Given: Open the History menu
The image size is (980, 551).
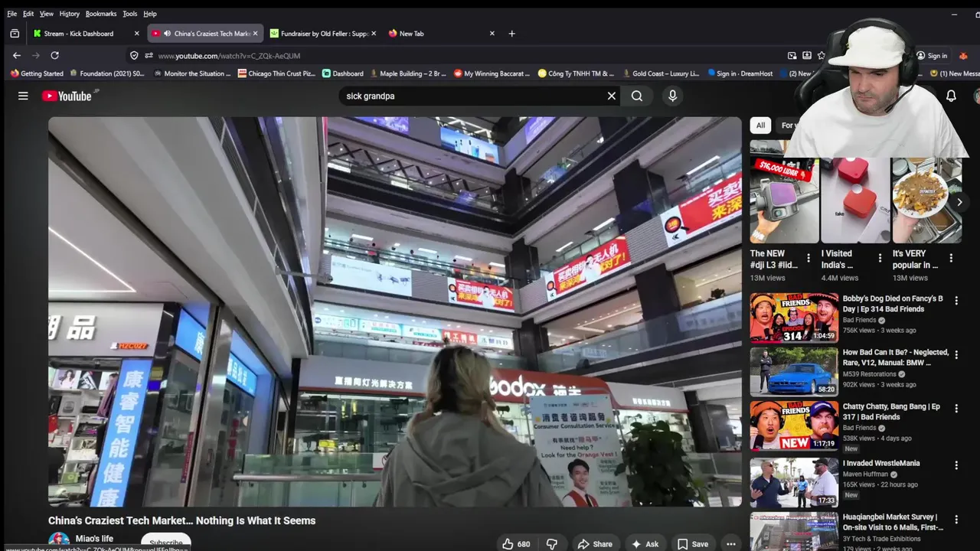Looking at the screenshot, I should 70,14.
